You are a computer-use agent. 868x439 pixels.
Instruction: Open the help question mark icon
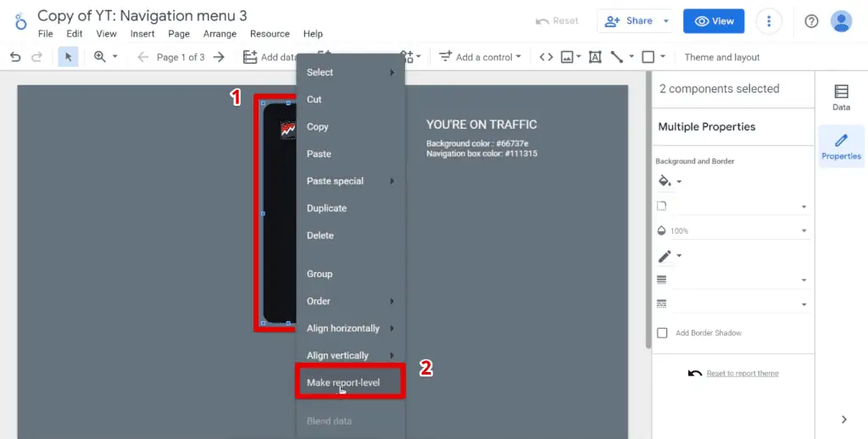[x=811, y=21]
